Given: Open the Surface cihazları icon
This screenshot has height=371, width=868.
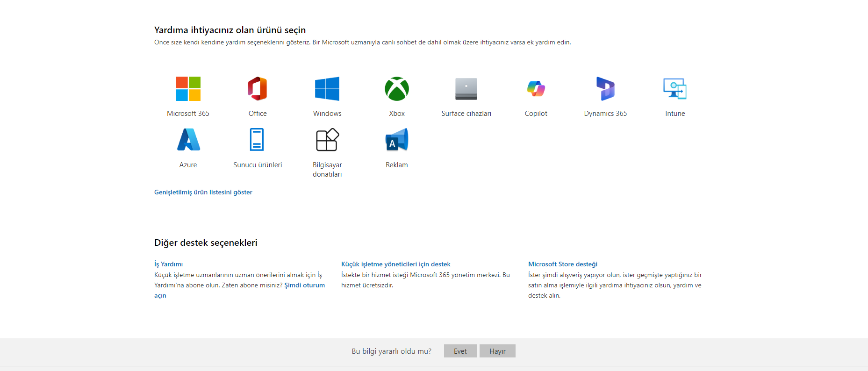Looking at the screenshot, I should 466,89.
